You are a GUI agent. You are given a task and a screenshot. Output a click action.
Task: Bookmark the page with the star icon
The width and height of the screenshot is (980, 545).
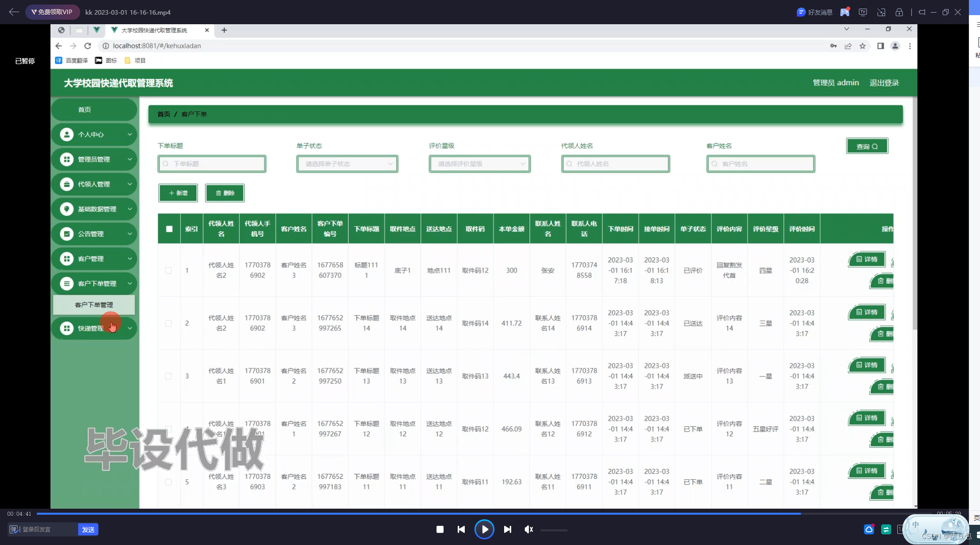862,46
